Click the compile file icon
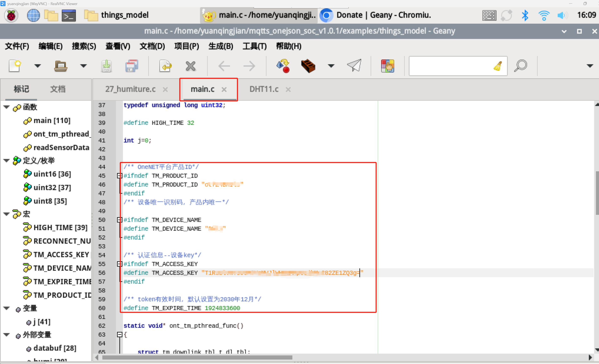Image resolution: width=599 pixels, height=364 pixels. (283, 66)
